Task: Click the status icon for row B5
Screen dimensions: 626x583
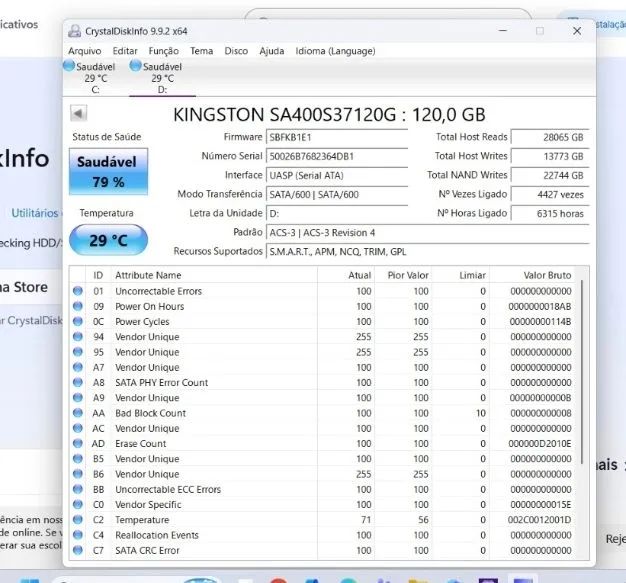Action: point(78,459)
